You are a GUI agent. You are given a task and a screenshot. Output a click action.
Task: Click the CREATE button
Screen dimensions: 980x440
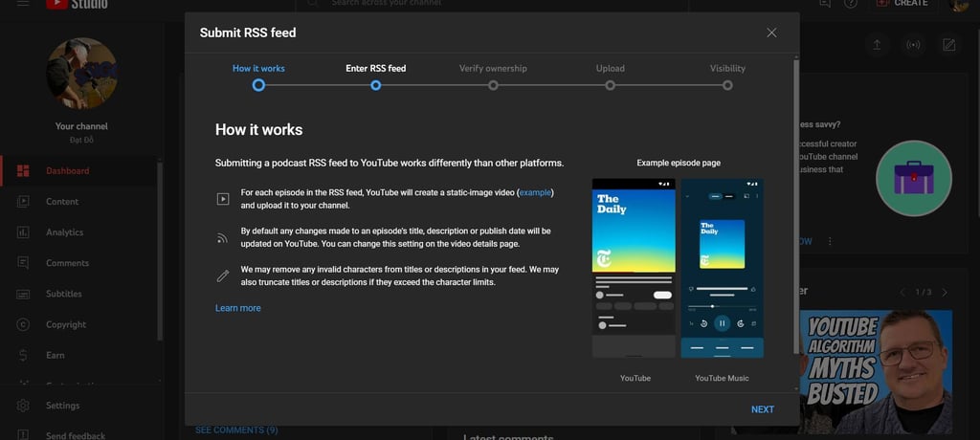[902, 4]
